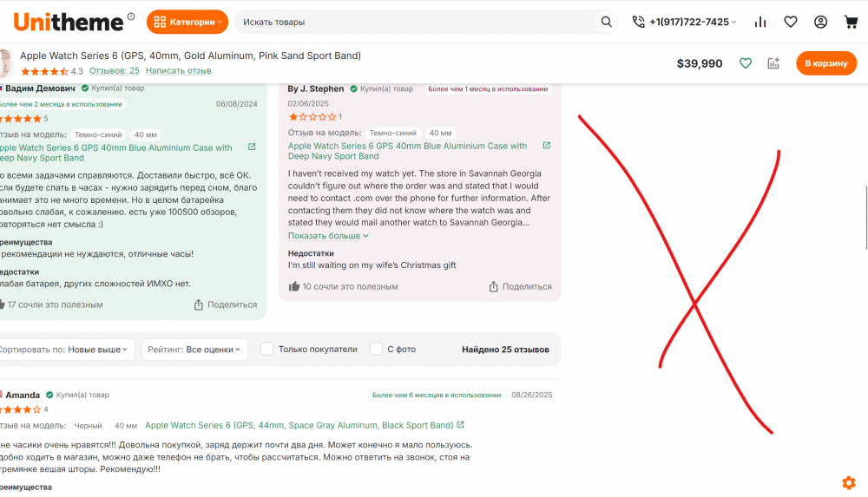Screen dimensions: 868x497
Task: Click Темно-синий tag in J. Stephen review
Action: (393, 133)
